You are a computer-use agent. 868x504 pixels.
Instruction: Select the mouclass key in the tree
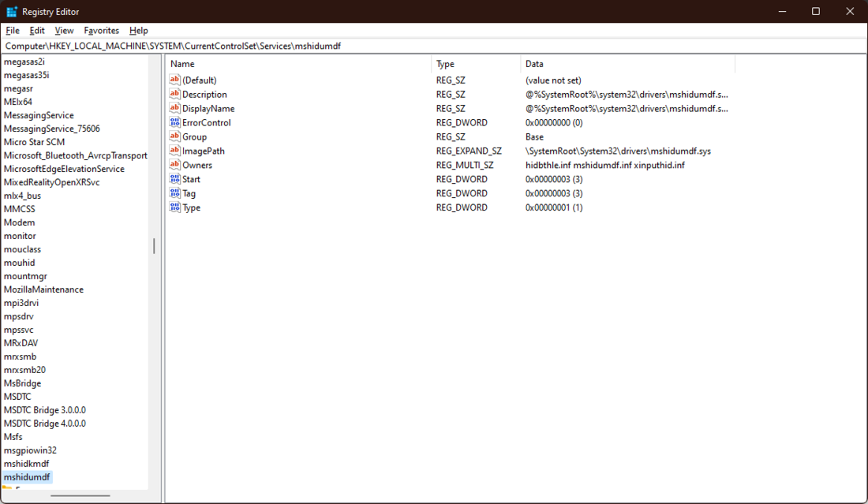pyautogui.click(x=22, y=249)
